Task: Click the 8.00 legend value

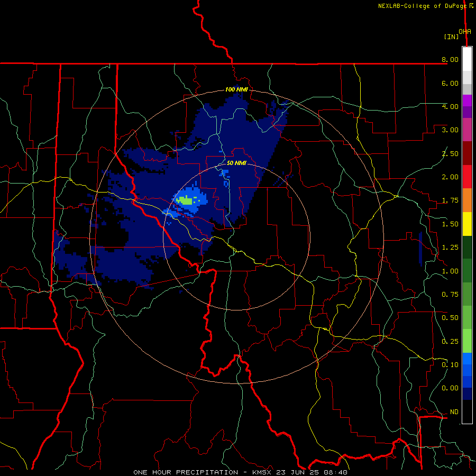Action: (450, 59)
